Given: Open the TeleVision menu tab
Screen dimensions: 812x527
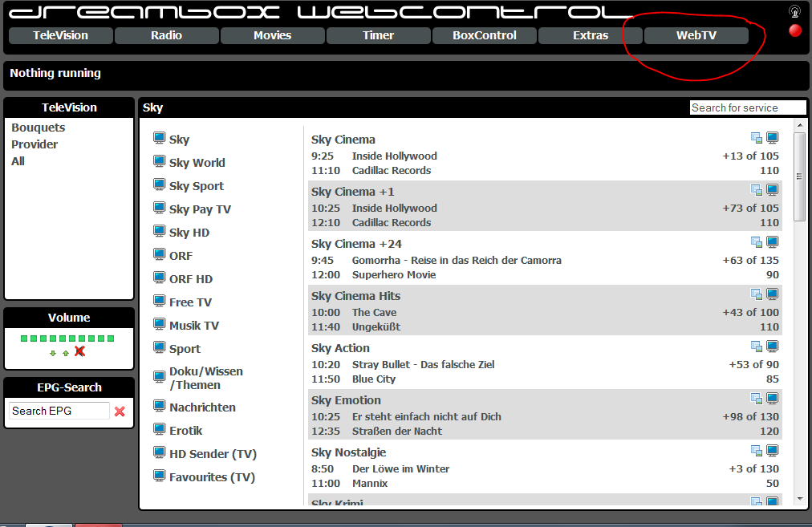Looking at the screenshot, I should (61, 35).
